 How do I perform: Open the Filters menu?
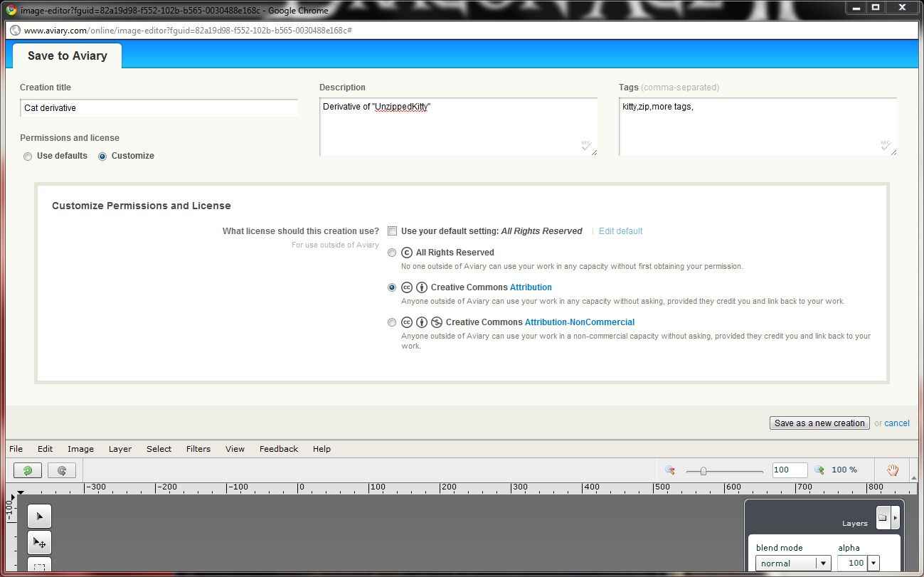pos(198,449)
